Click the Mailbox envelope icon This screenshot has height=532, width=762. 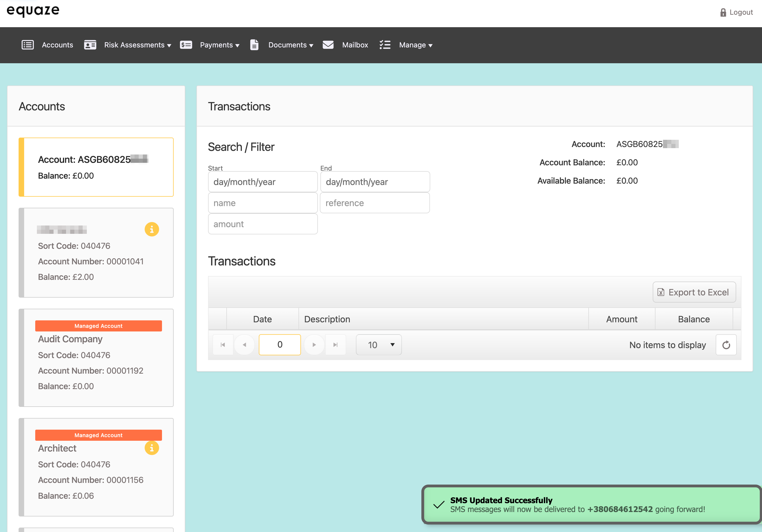point(328,45)
